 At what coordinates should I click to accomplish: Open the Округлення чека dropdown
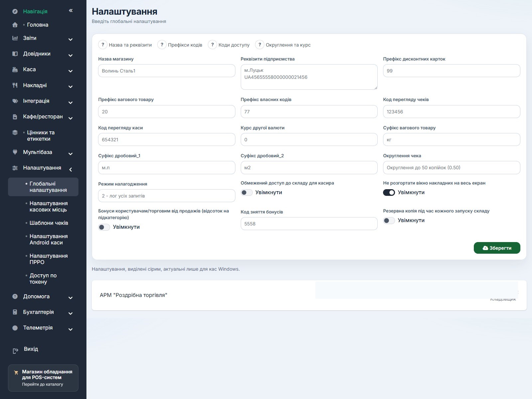point(452,168)
